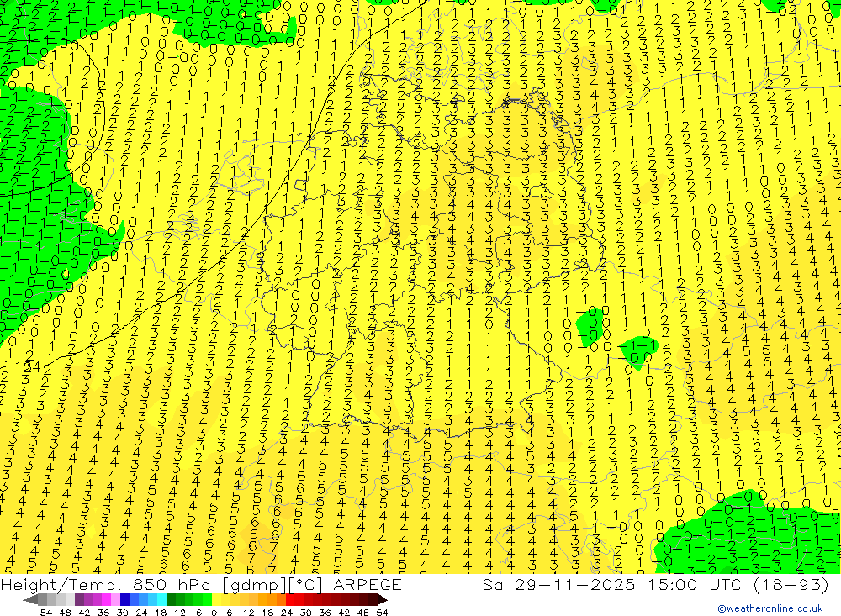Click the cyan swatch near -18 on the scale
841x616 pixels.
click(x=161, y=599)
